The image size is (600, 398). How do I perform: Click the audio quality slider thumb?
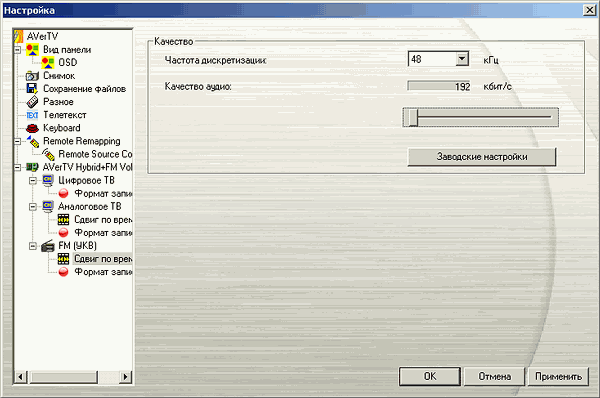click(x=413, y=117)
